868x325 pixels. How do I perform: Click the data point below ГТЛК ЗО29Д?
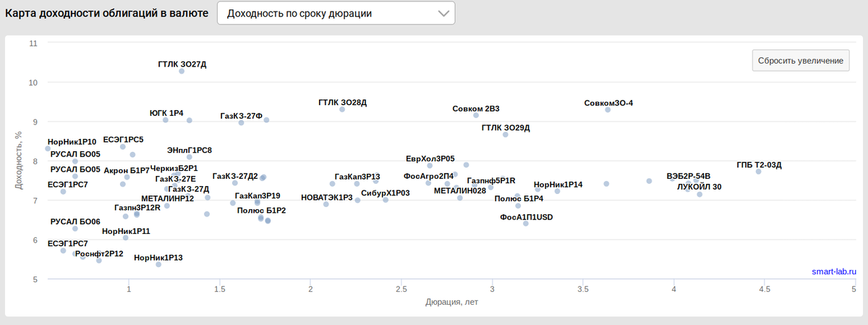[506, 135]
